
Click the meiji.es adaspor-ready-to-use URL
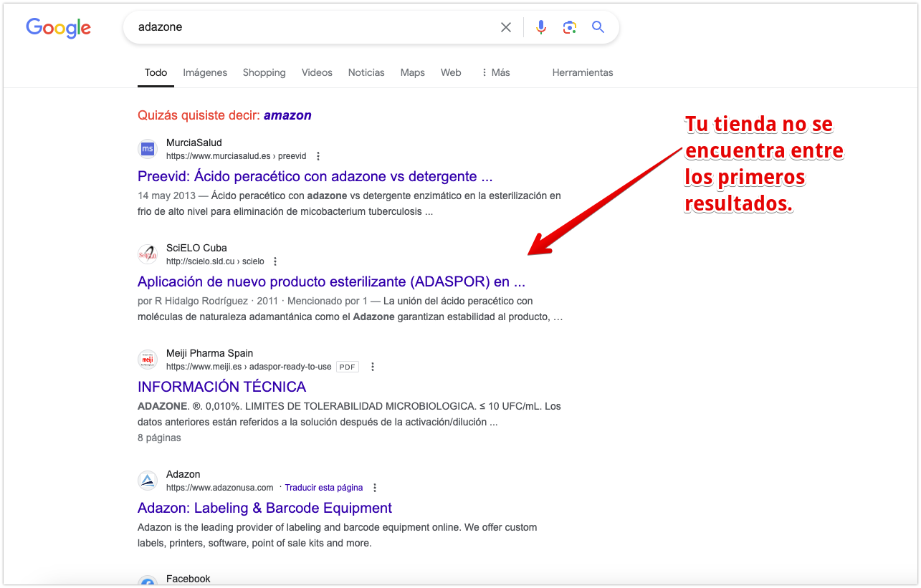(249, 367)
